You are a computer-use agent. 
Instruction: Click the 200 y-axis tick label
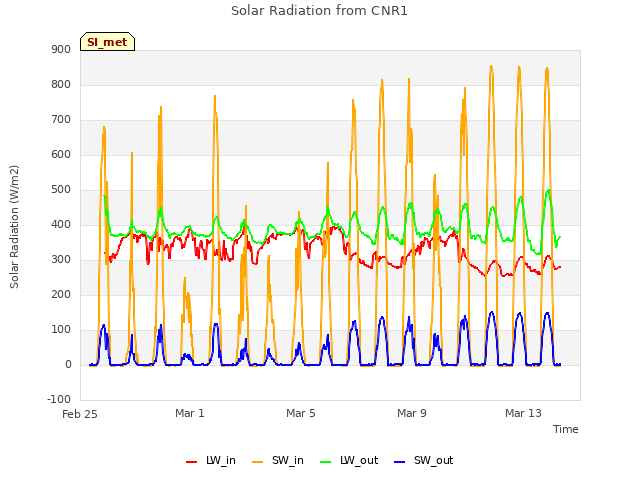coord(61,295)
